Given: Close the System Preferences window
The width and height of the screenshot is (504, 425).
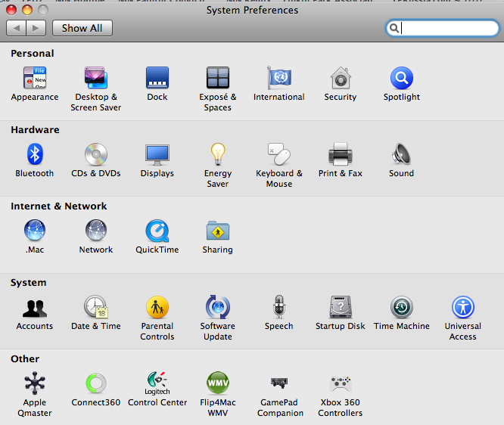Looking at the screenshot, I should click(11, 10).
